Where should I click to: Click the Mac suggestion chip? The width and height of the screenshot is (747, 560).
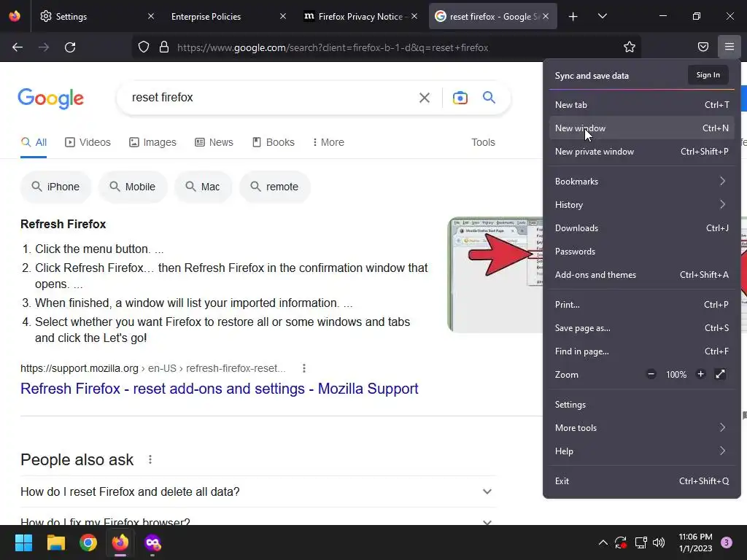coord(203,187)
